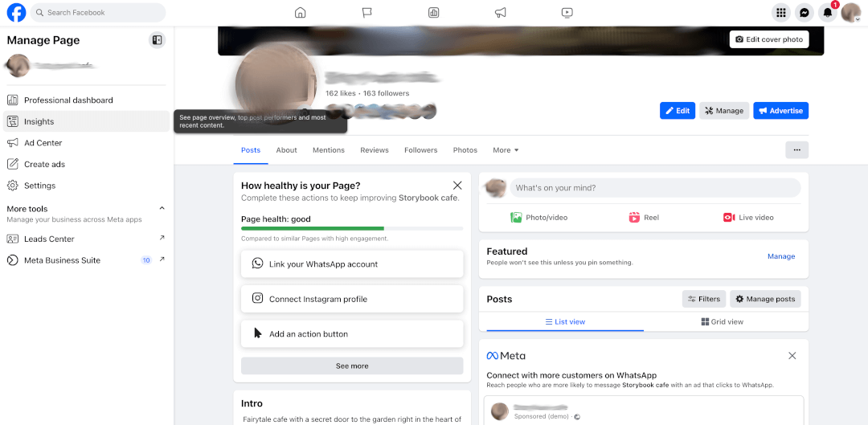Open the megaphone ads icon

[x=500, y=12]
